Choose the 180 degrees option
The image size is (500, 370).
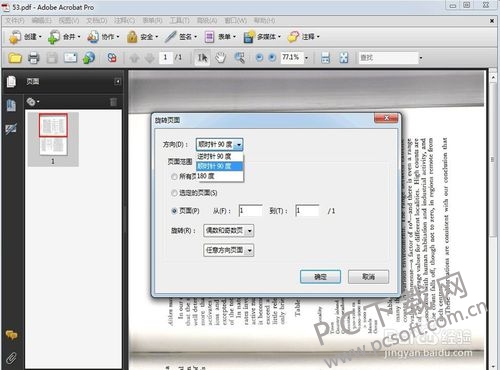click(x=220, y=176)
